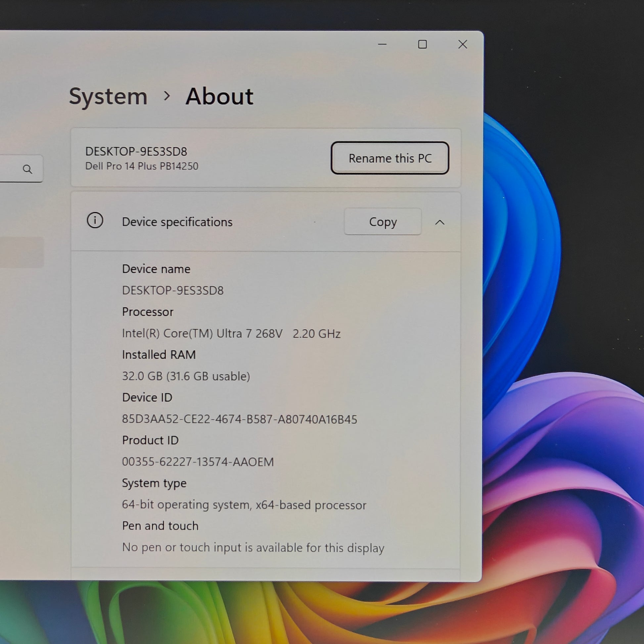Close the Settings window
This screenshot has height=644, width=644.
pyautogui.click(x=463, y=44)
